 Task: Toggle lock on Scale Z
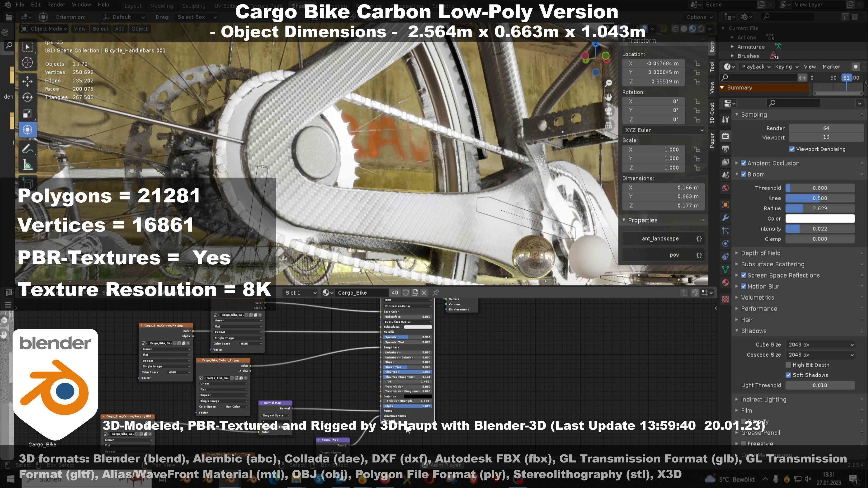pos(697,168)
